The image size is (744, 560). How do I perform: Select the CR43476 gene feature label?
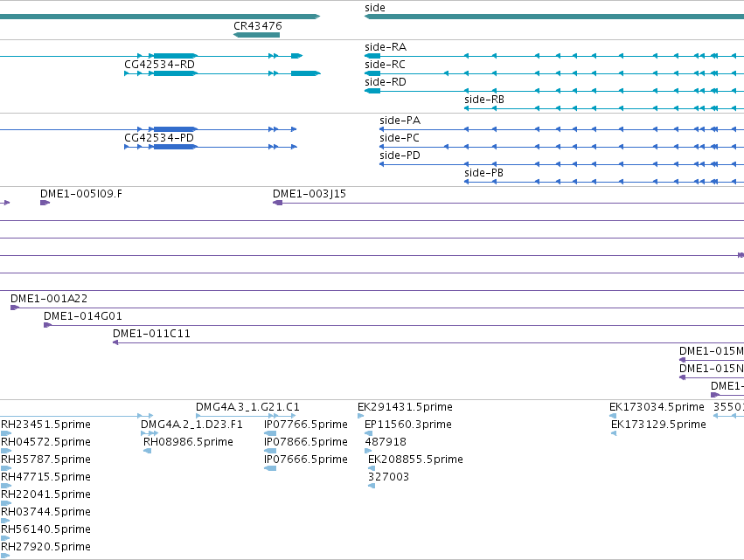[258, 25]
